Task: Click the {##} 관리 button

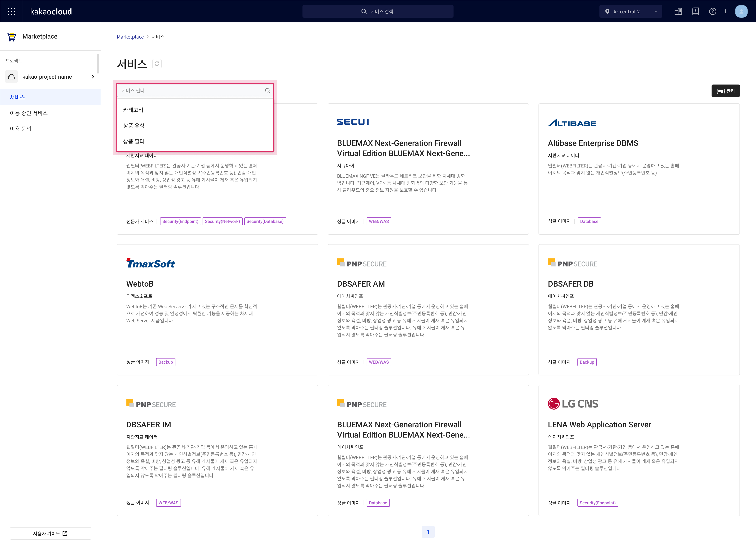Action: 725,91
